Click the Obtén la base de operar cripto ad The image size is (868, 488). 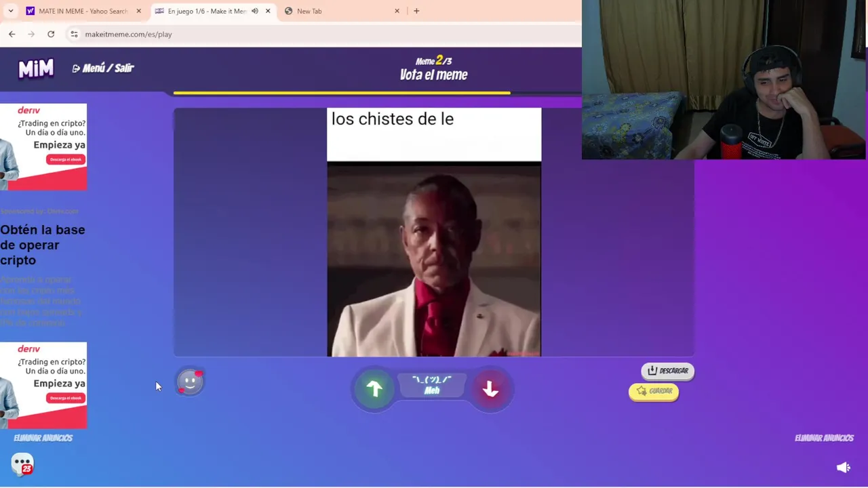pyautogui.click(x=43, y=245)
